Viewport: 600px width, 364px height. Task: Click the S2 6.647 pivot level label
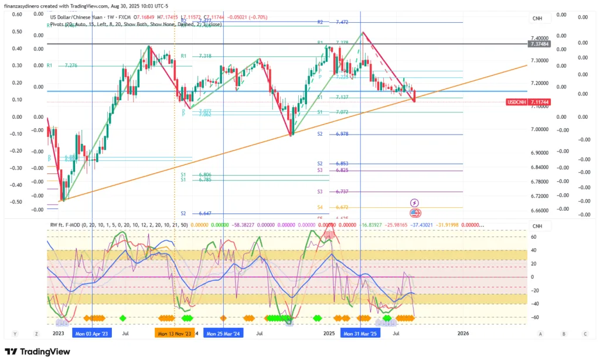[196, 214]
